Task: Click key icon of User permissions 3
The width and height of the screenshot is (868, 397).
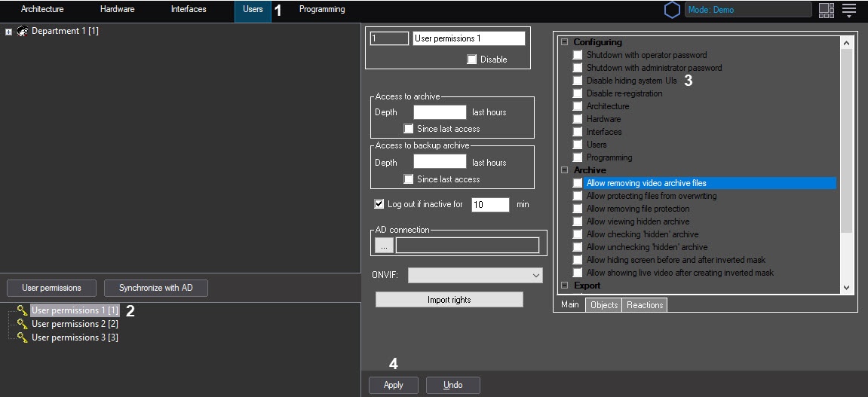Action: 23,337
